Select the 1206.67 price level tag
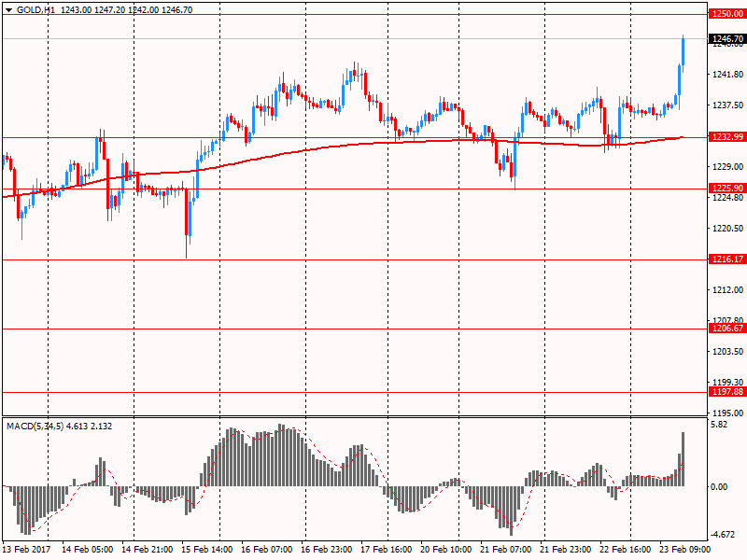Image resolution: width=747 pixels, height=560 pixels. point(726,329)
